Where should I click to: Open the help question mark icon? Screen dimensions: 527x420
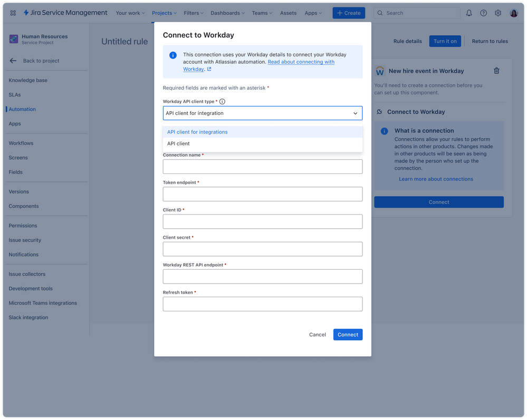483,13
